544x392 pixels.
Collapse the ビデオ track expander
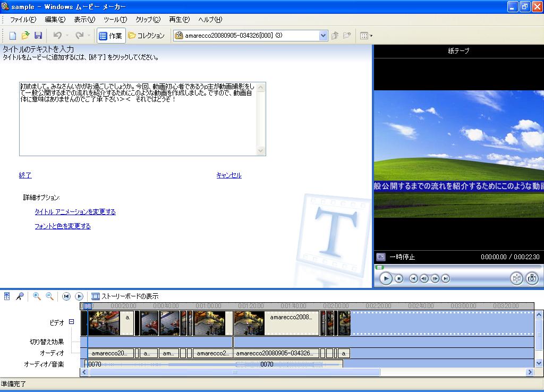(72, 322)
